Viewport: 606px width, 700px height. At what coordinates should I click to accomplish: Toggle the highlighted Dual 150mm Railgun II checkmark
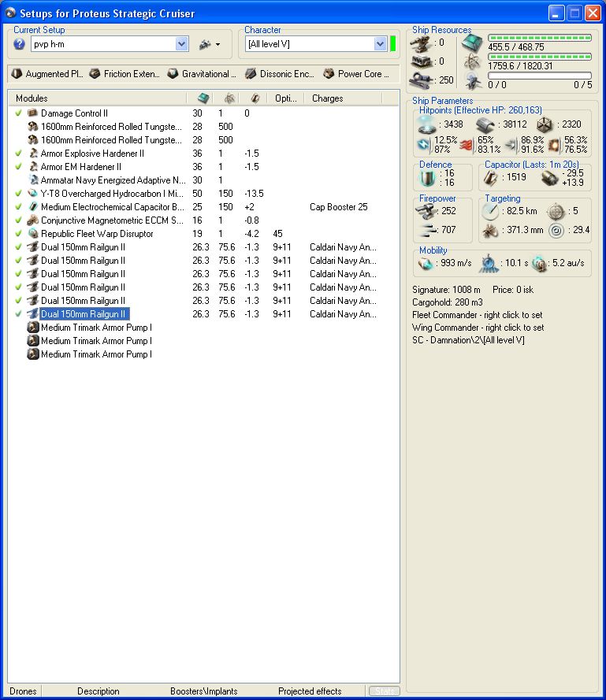pyautogui.click(x=18, y=314)
